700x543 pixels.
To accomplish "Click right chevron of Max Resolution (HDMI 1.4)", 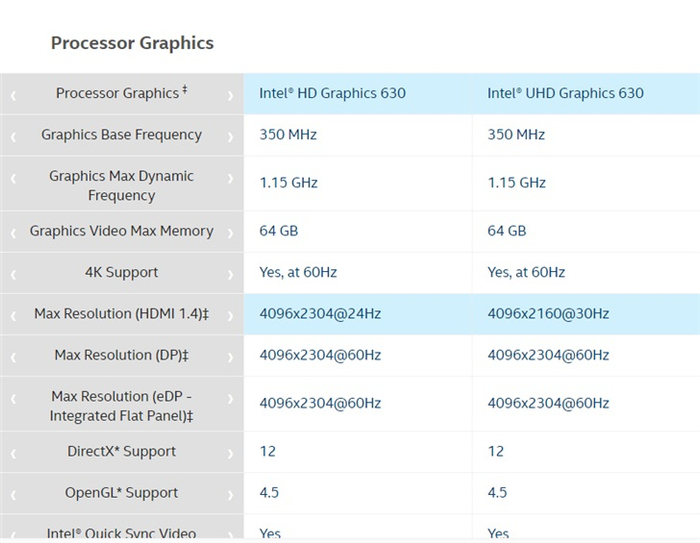I will [x=230, y=314].
